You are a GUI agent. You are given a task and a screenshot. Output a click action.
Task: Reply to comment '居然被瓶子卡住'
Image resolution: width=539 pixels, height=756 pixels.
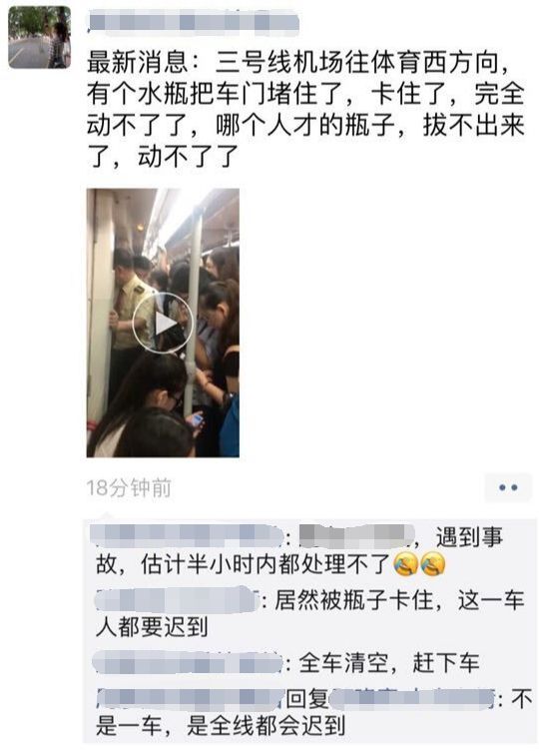coord(309,614)
